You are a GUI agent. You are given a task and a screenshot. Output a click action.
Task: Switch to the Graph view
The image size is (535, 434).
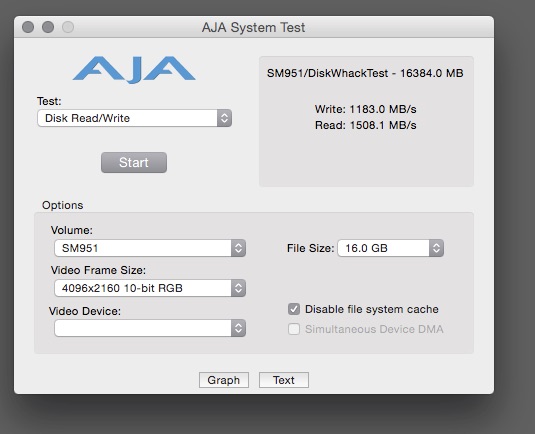tap(224, 380)
